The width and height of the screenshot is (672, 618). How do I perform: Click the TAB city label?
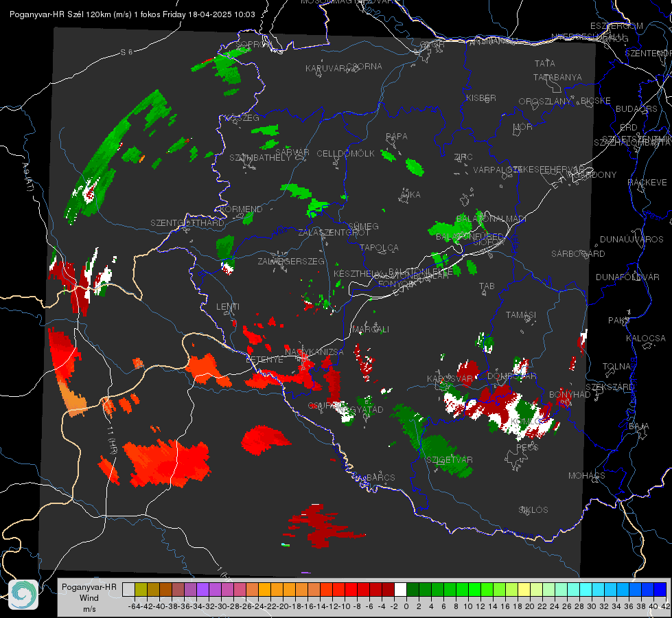(487, 286)
